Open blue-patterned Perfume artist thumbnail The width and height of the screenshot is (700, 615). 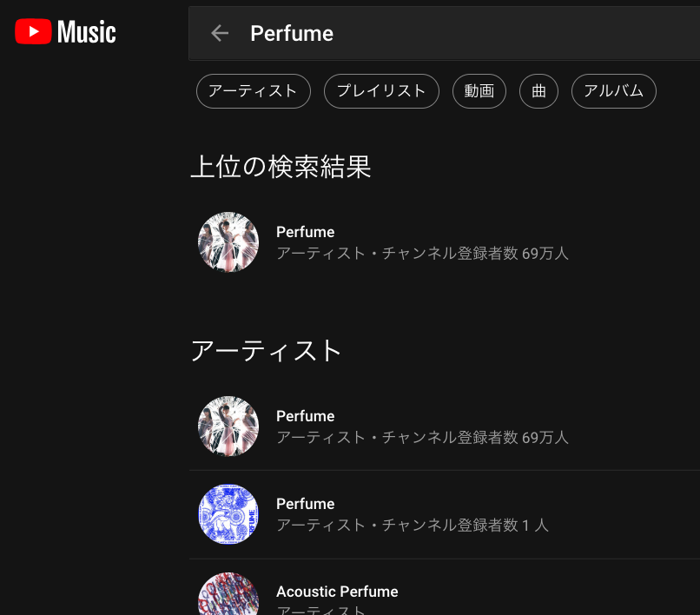pos(228,514)
